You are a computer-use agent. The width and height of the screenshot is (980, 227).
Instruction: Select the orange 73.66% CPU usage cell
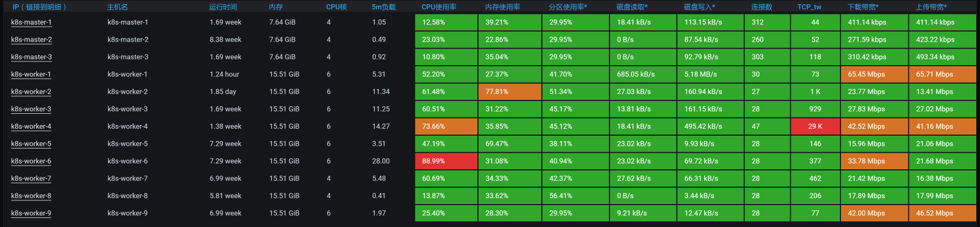pyautogui.click(x=446, y=127)
